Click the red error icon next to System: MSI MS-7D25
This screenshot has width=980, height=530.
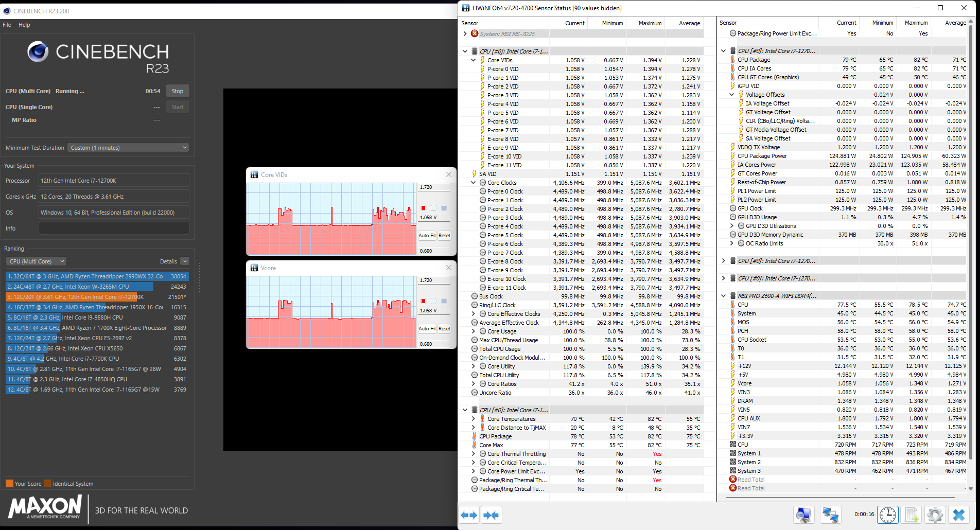475,33
